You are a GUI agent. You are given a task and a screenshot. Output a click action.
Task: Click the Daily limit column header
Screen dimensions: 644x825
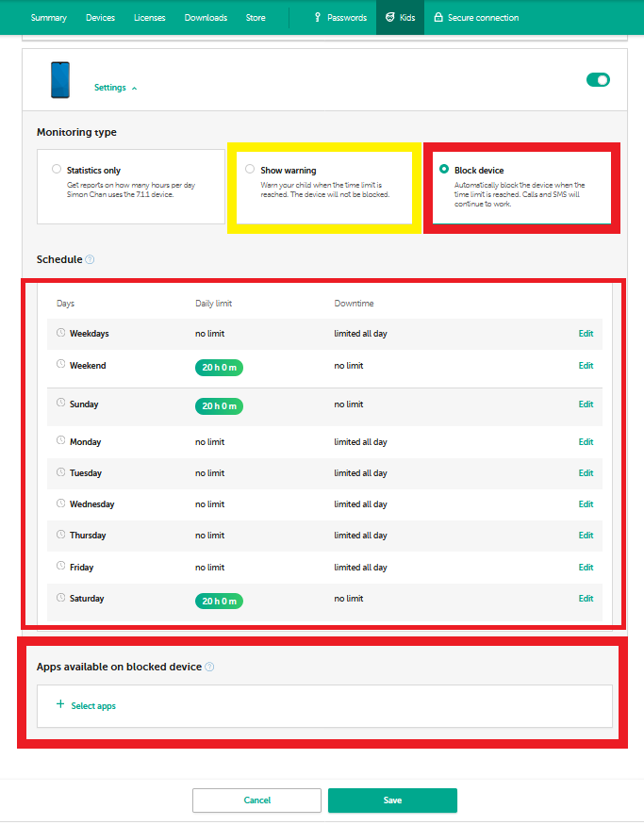click(x=213, y=304)
